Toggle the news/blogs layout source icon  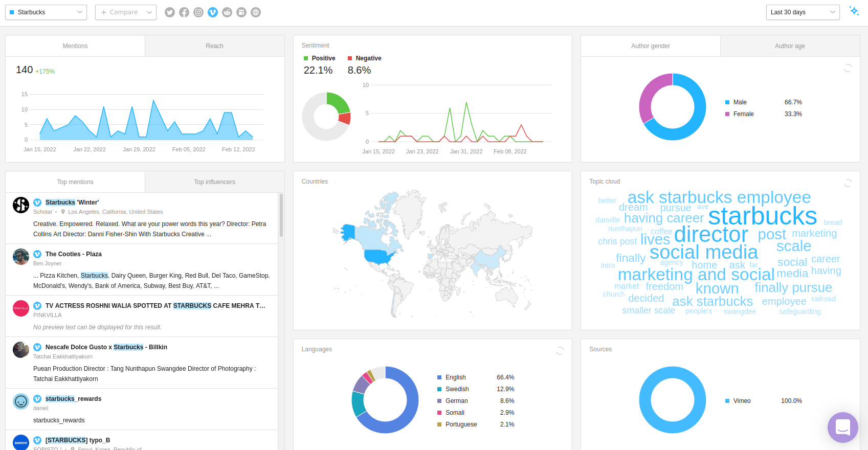[241, 12]
